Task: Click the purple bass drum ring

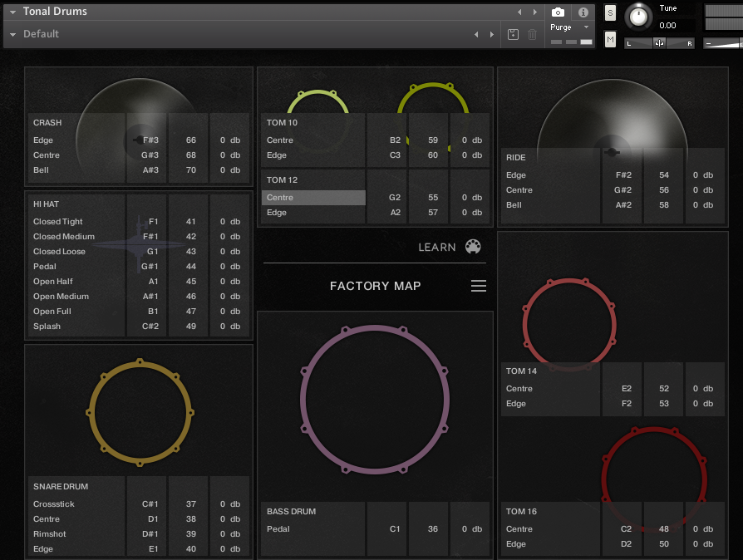Action: (x=374, y=400)
